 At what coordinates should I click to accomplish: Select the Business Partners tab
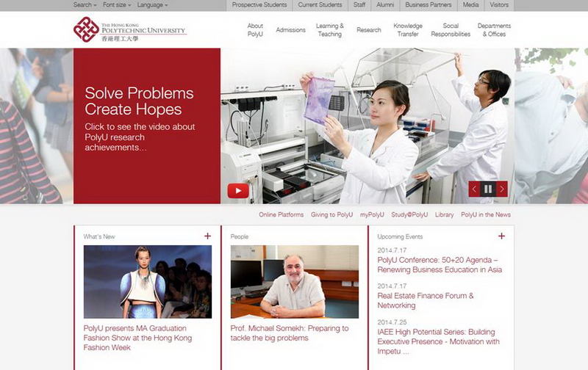pyautogui.click(x=429, y=5)
